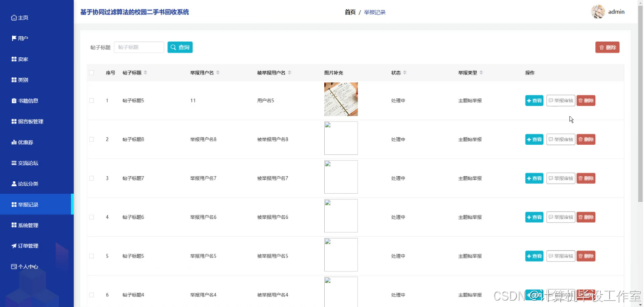Click the vertical scrollbar thumb on the right
This screenshot has width=644, height=307.
point(640,102)
